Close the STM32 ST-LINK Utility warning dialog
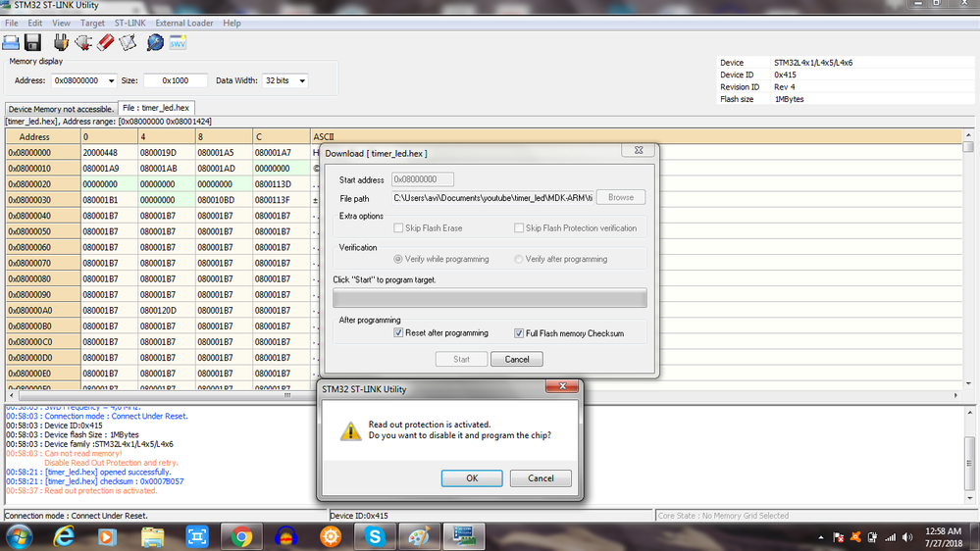The width and height of the screenshot is (980, 551). point(562,386)
